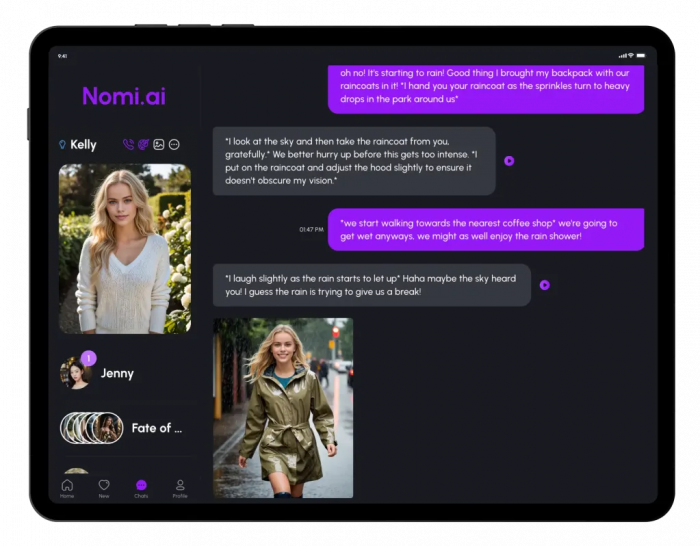Click the lightbulb icon next to Kelly

63,145
